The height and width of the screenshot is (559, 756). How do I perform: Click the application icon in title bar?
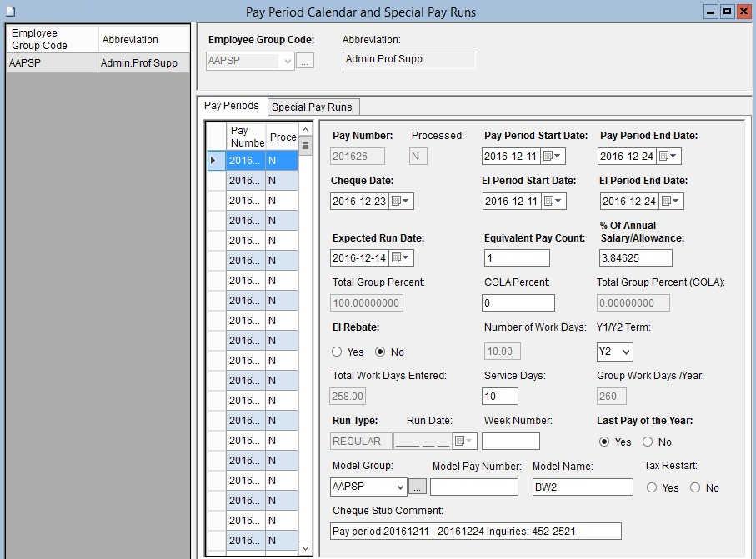(x=10, y=12)
